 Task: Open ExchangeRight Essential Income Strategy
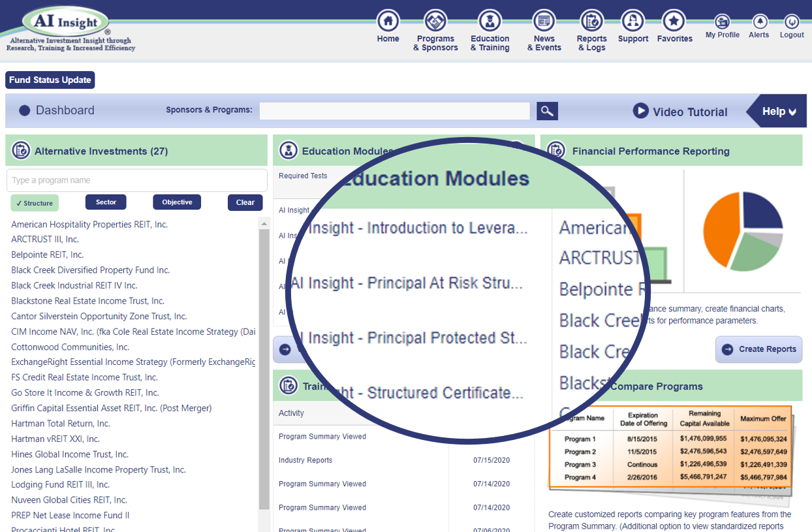pyautogui.click(x=133, y=362)
